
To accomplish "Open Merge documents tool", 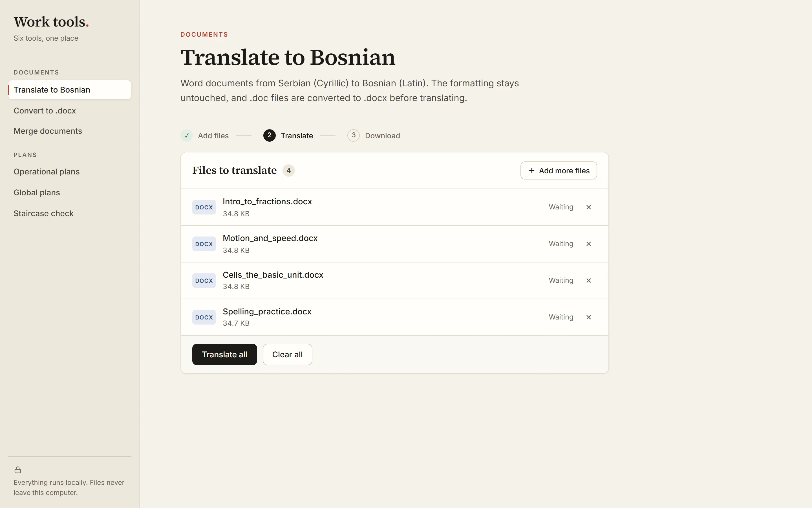I will coord(69,131).
